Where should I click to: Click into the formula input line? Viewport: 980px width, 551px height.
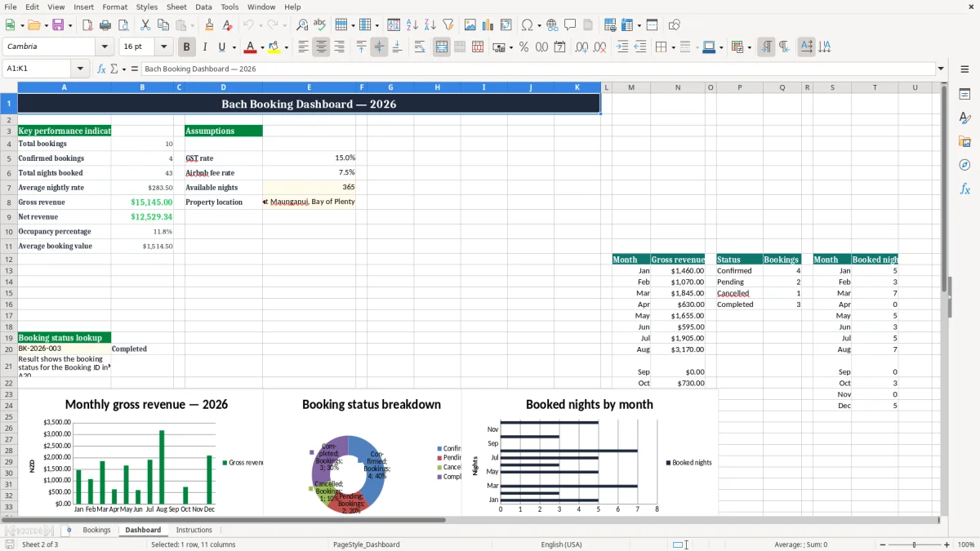point(537,69)
